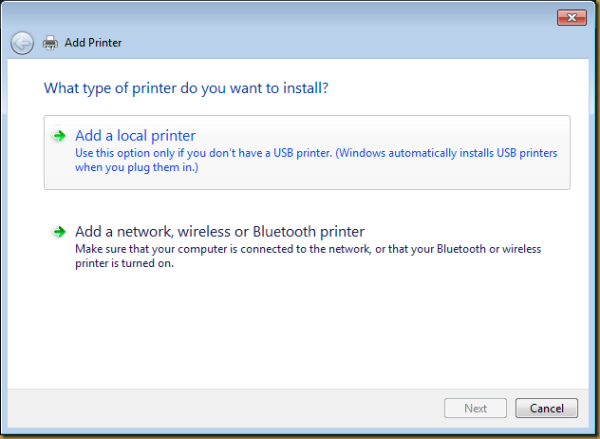This screenshot has height=439, width=600.
Task: Click empty title bar area of the window
Action: tap(300, 17)
